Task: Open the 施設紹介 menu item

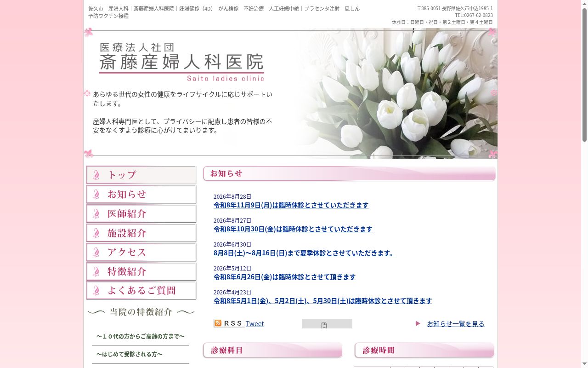Action: [x=141, y=233]
